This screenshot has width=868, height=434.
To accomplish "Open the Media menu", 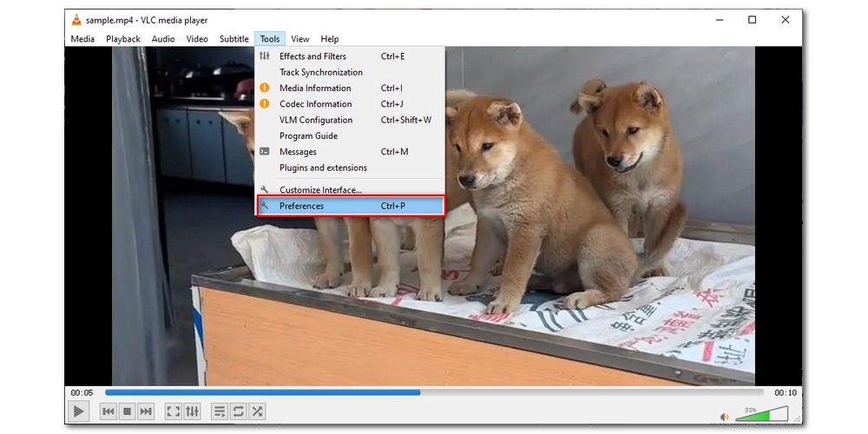I will pyautogui.click(x=82, y=39).
